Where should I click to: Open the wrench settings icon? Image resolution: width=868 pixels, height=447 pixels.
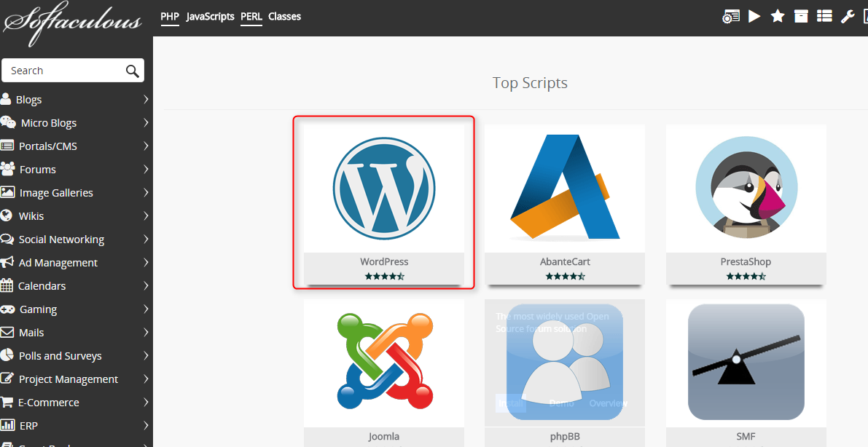click(848, 16)
